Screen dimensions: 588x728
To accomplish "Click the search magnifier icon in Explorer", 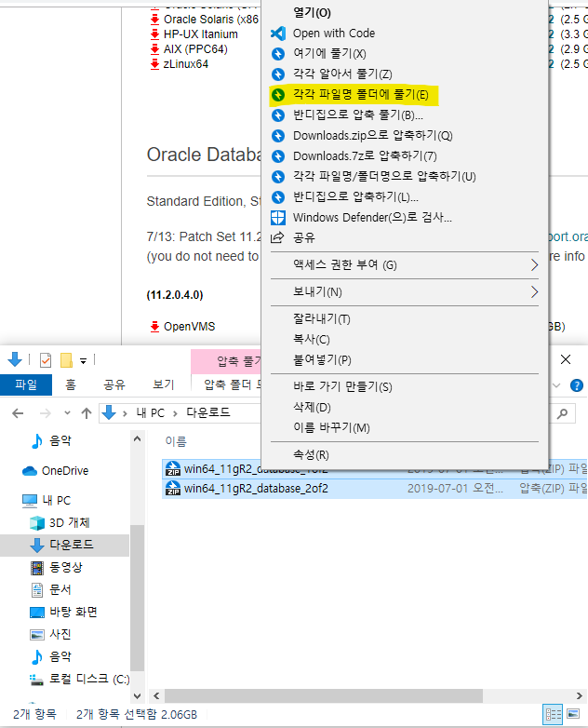I will [x=563, y=413].
